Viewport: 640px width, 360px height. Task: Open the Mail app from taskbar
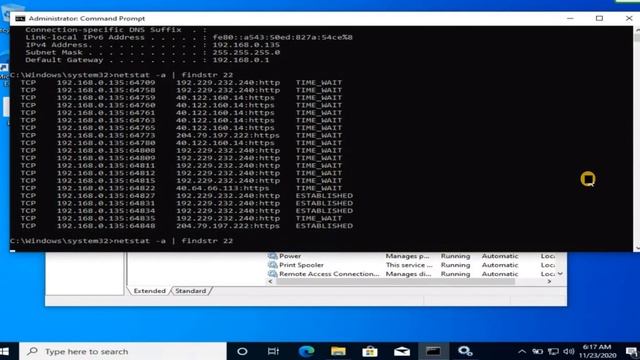(x=402, y=351)
